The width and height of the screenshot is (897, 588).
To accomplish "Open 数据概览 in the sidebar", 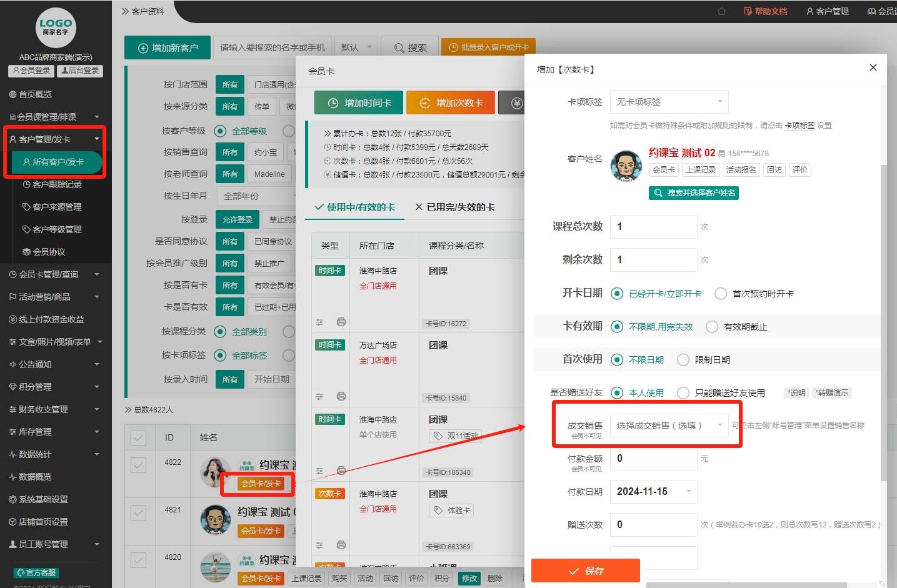I will click(35, 477).
